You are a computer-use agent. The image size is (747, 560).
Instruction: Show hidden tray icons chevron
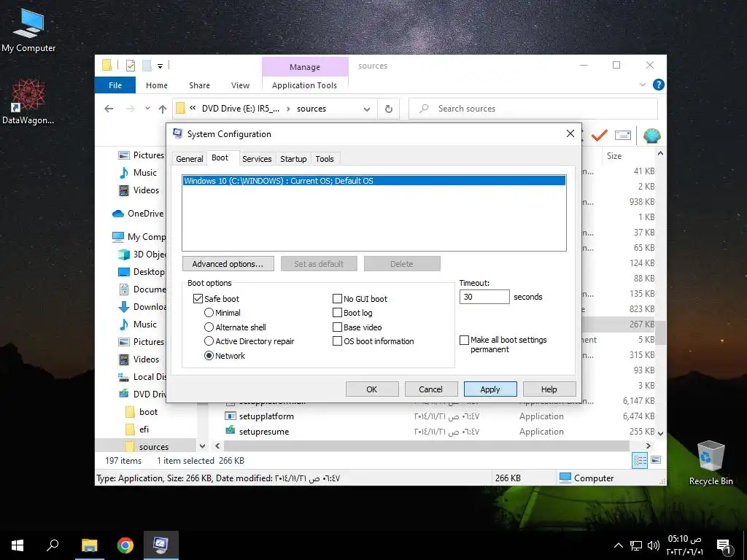[x=618, y=545]
